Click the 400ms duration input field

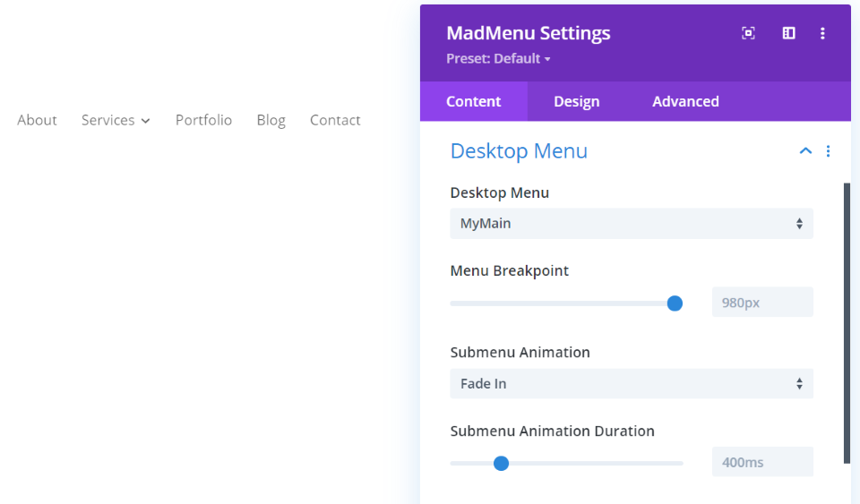(761, 463)
